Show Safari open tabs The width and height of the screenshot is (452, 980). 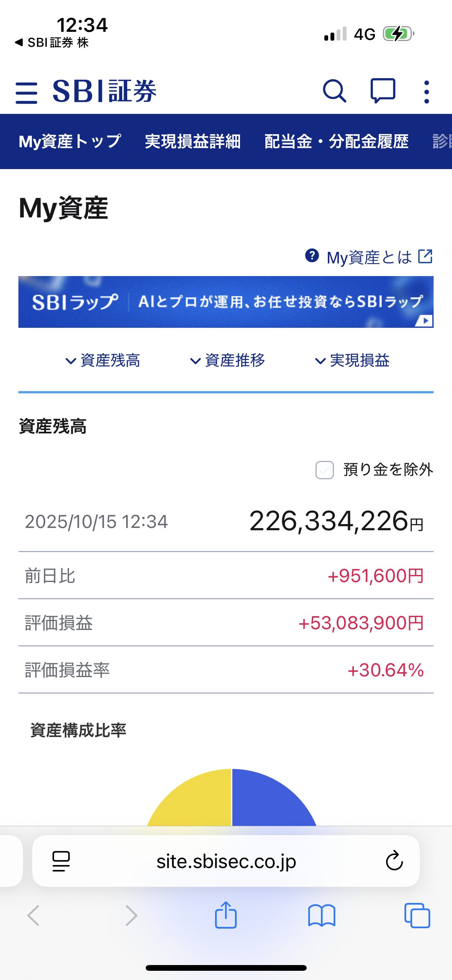(x=417, y=915)
